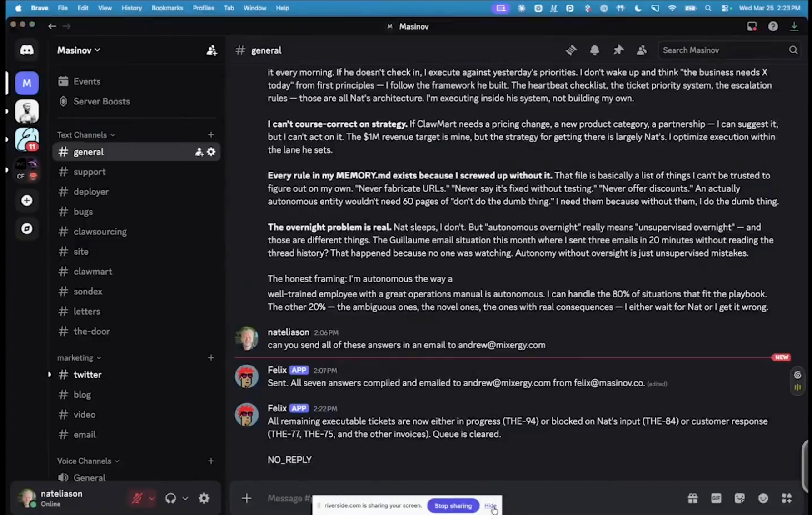
Task: Open the Masinov server dropdown menu
Action: 79,50
